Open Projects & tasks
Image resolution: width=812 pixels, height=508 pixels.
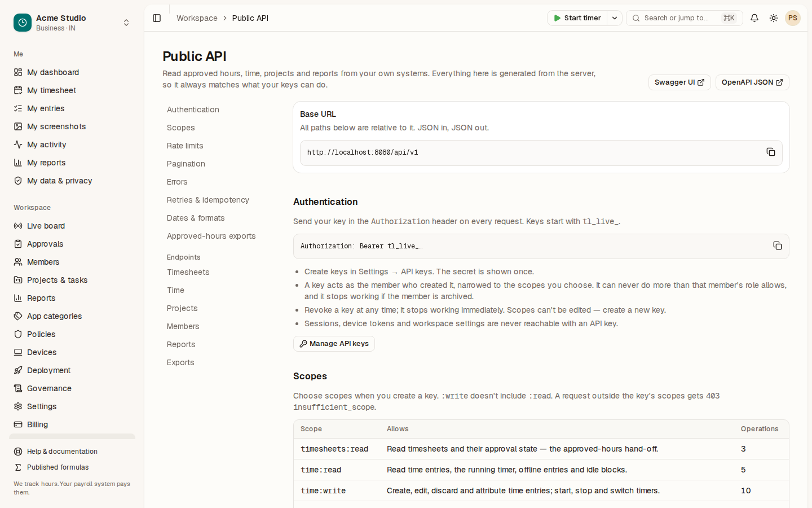point(72,280)
